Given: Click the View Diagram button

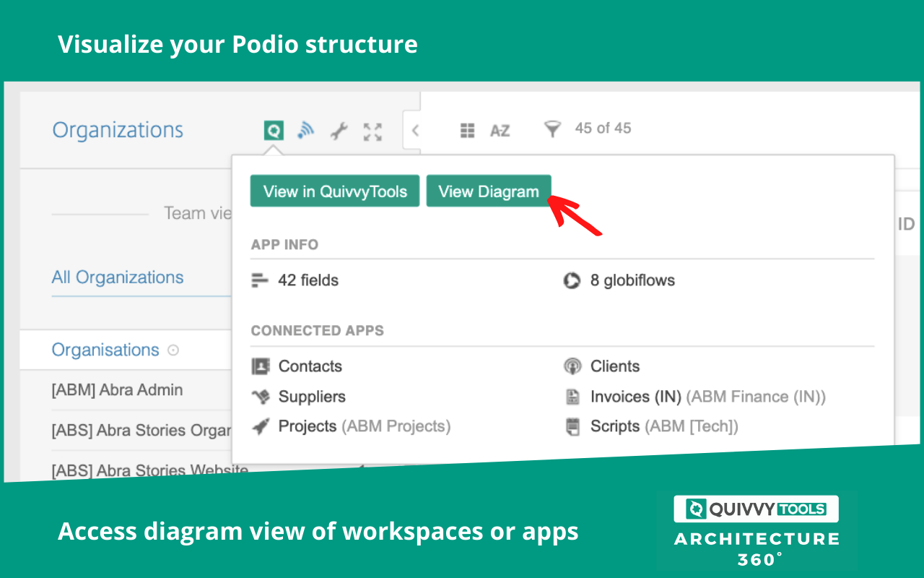Looking at the screenshot, I should [x=489, y=191].
